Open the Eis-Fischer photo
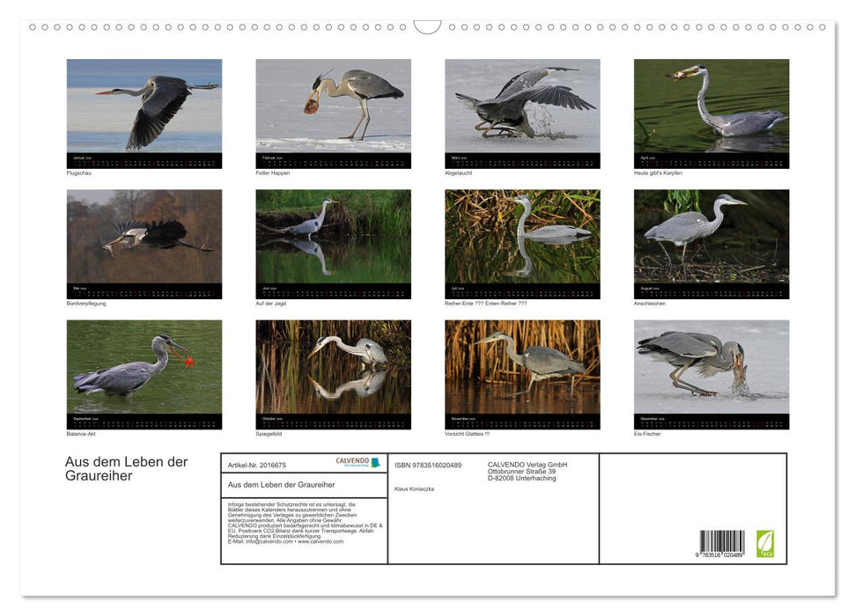 [x=711, y=367]
